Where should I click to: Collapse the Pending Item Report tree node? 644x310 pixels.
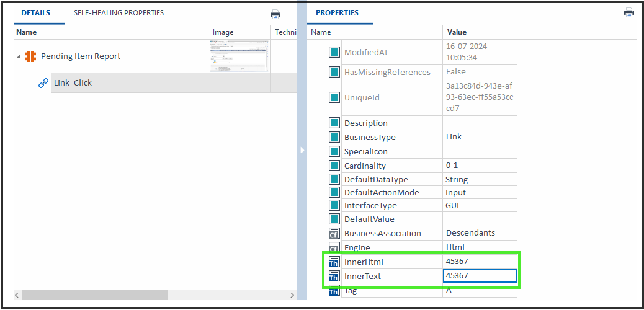(18, 57)
